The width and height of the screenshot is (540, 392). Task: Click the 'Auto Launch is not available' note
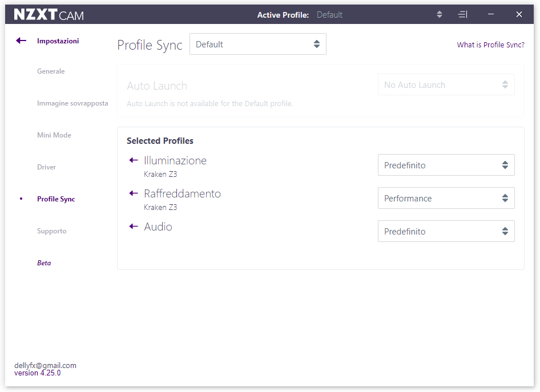[x=209, y=104]
